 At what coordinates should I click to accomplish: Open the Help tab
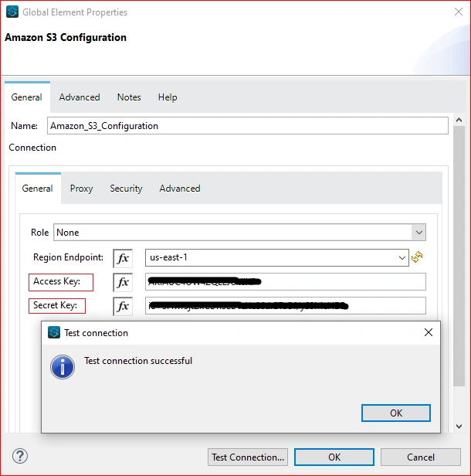[x=168, y=97]
